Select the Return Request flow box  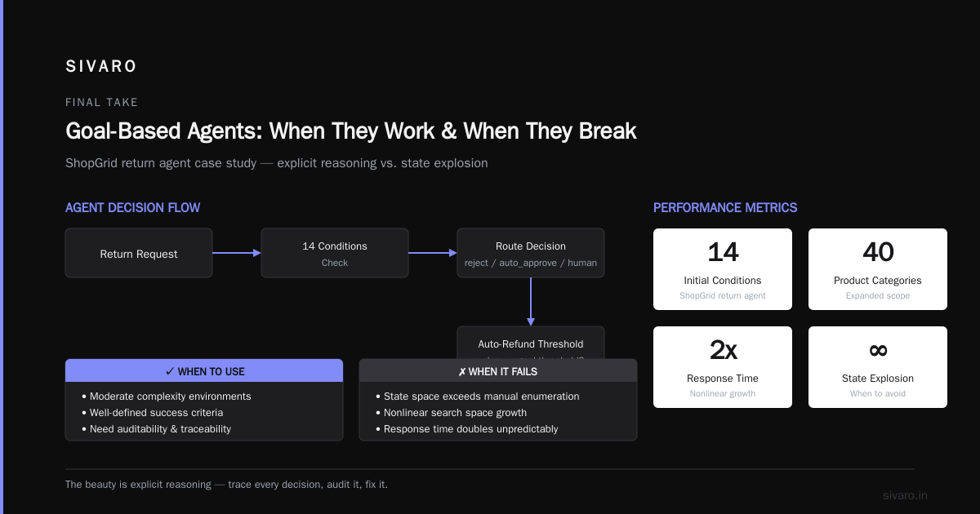pyautogui.click(x=139, y=253)
